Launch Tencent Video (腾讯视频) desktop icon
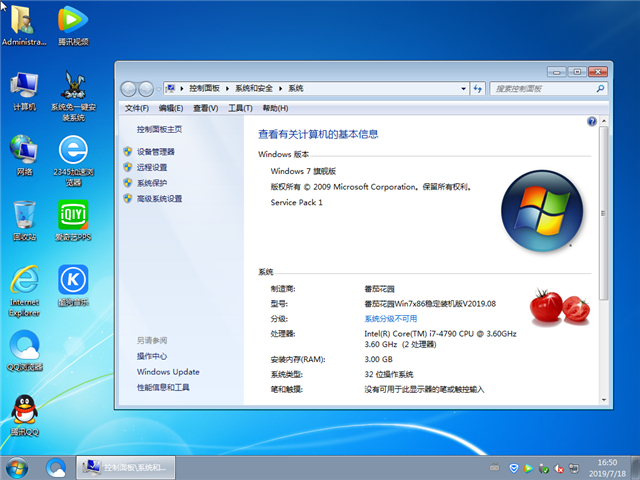The width and height of the screenshot is (640, 480). [x=73, y=24]
